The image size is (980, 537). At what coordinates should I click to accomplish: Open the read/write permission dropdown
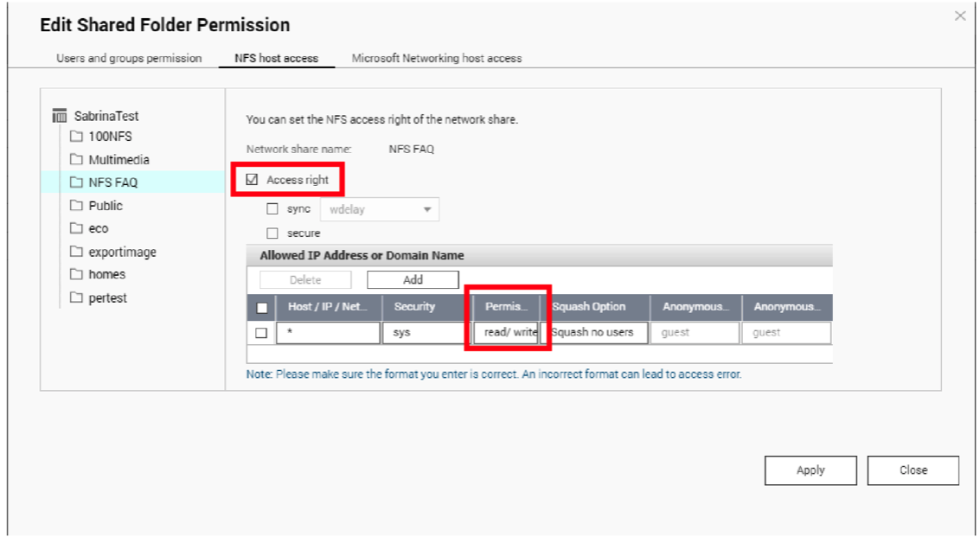click(506, 333)
